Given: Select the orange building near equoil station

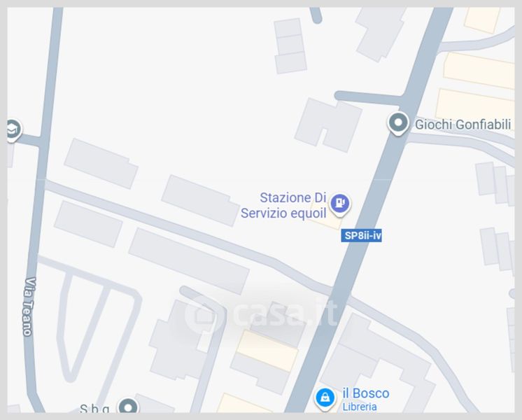Looking at the screenshot, I should (x=326, y=221).
